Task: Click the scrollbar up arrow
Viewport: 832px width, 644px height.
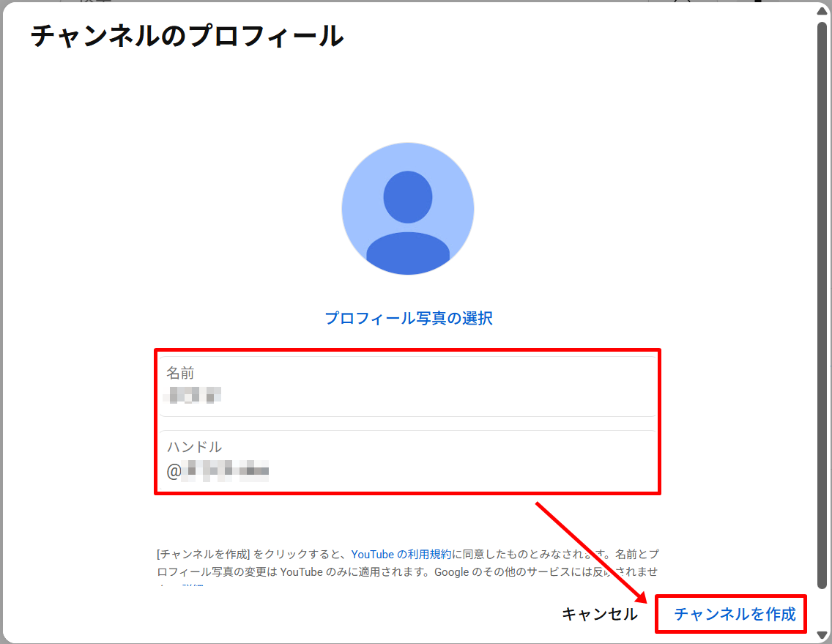Action: pyautogui.click(x=823, y=10)
